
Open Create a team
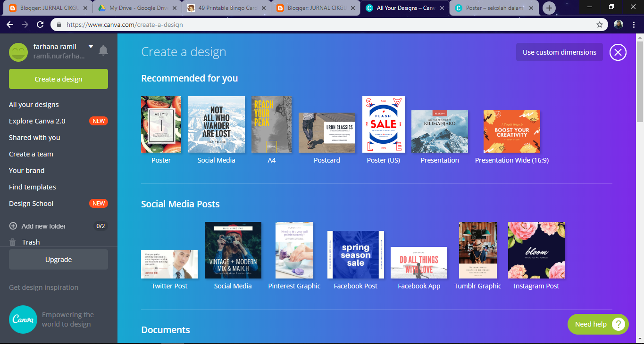31,154
